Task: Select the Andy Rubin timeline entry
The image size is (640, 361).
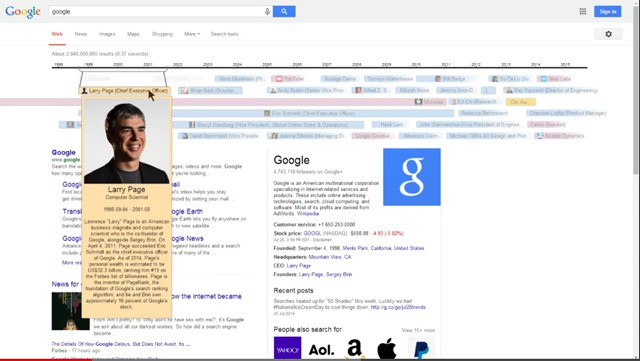Action: point(307,90)
